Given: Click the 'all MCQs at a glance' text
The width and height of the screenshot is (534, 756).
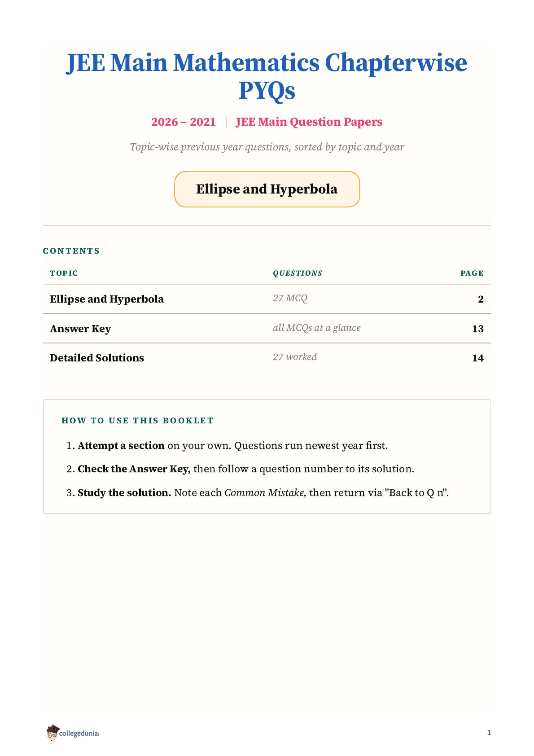Looking at the screenshot, I should tap(317, 328).
